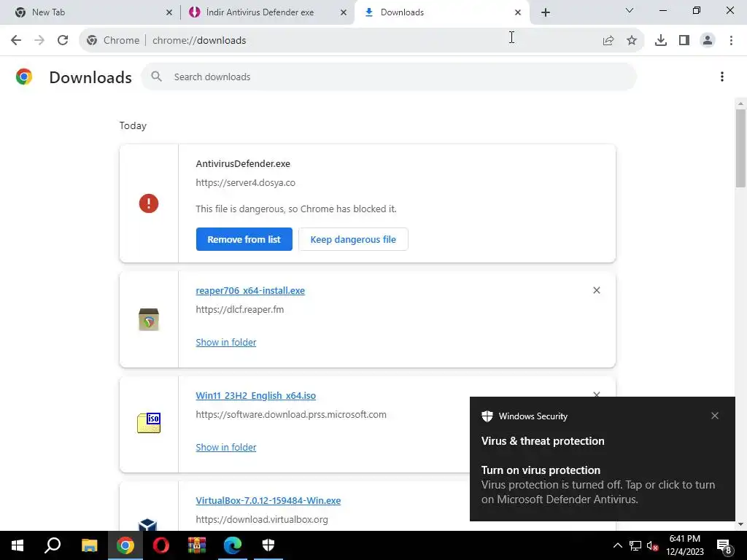The width and height of the screenshot is (747, 560).
Task: Open the Chrome profile avatar
Action: pyautogui.click(x=708, y=41)
